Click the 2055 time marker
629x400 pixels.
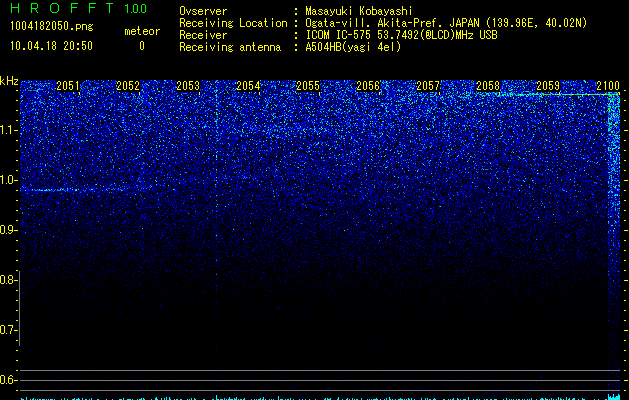click(308, 85)
